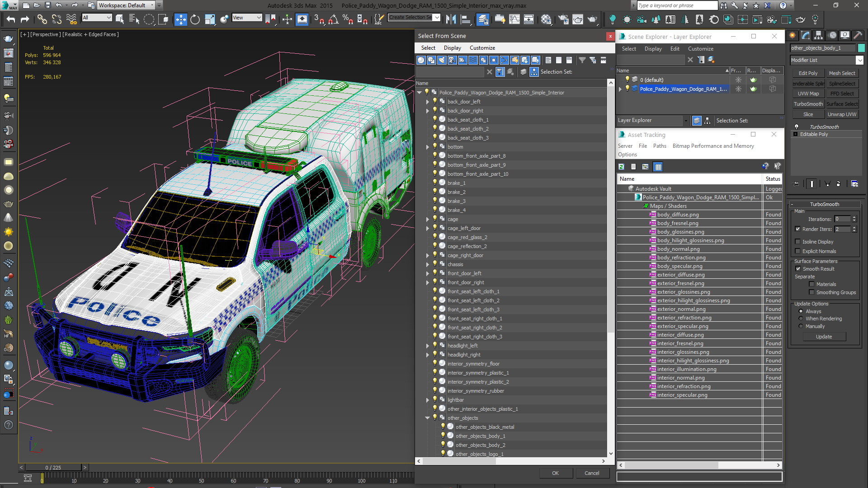Open the Paths menu in Asset Tracking
The image size is (868, 488).
point(660,146)
